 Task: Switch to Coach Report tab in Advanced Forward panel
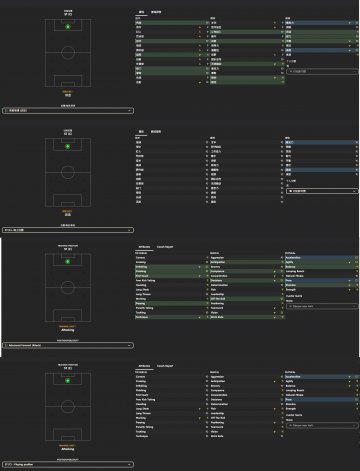(x=165, y=247)
